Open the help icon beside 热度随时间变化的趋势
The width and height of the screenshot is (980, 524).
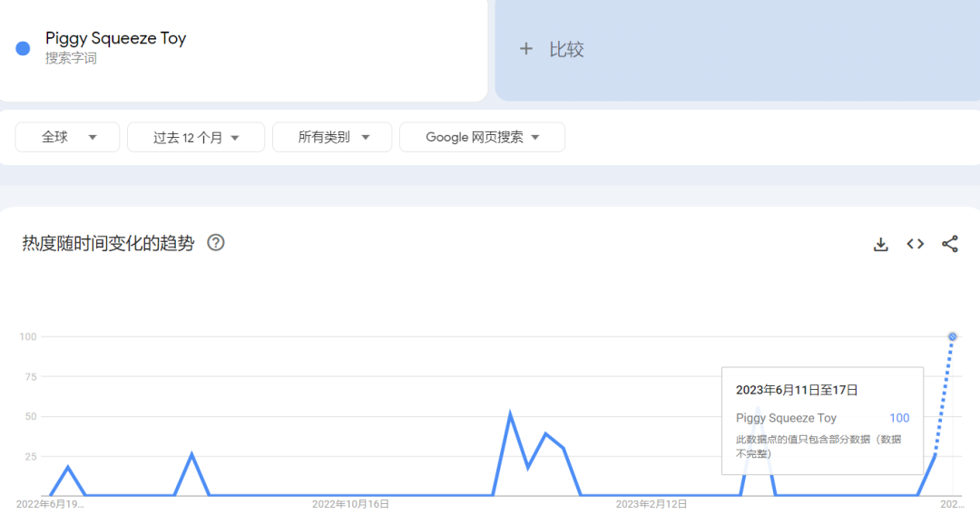[216, 243]
